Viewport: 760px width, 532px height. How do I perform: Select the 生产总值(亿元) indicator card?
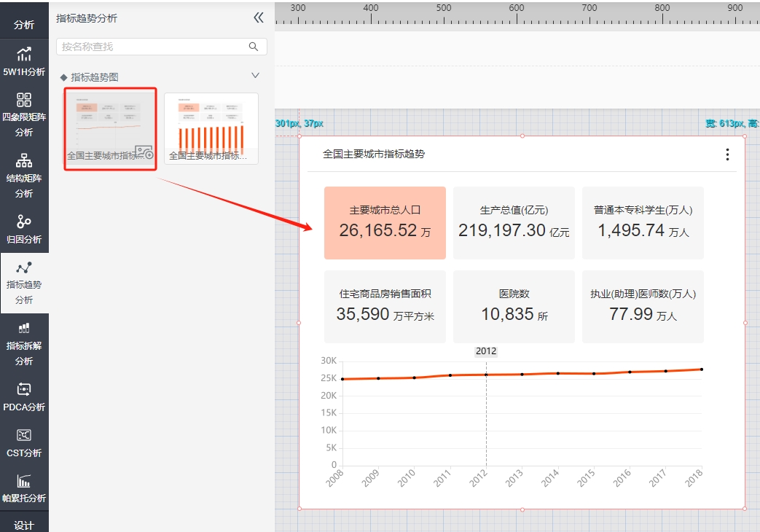pyautogui.click(x=514, y=223)
